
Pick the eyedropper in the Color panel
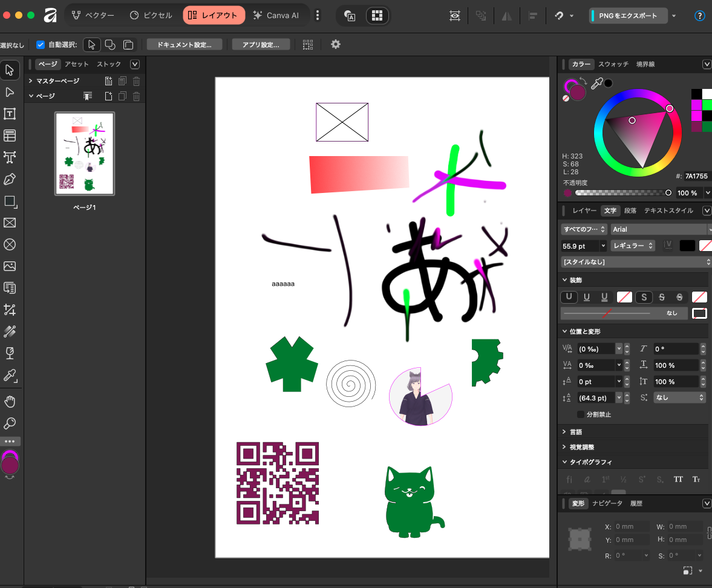coord(596,83)
